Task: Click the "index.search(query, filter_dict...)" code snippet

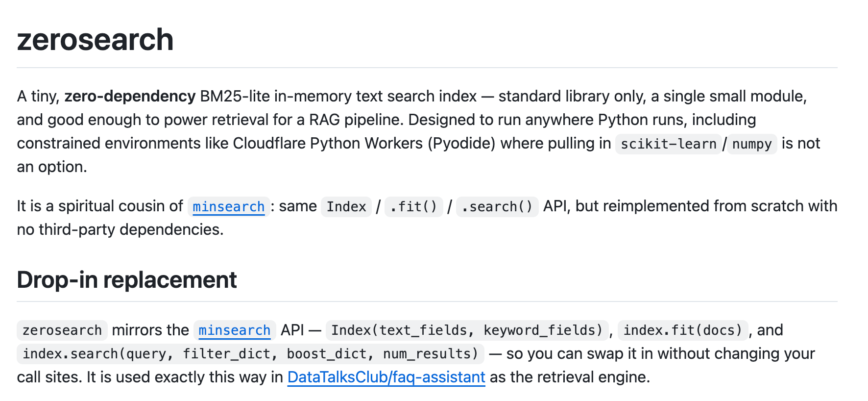Action: [250, 353]
